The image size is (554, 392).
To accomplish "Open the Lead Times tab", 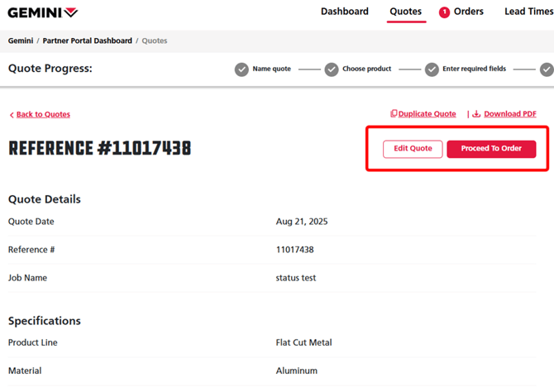I will [x=528, y=12].
